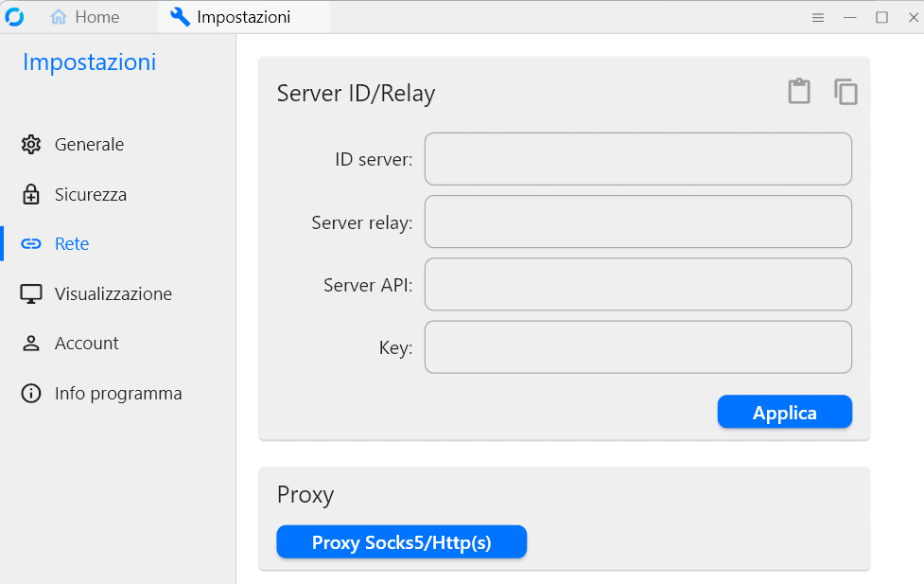Click the person icon beside Account
Image resolution: width=924 pixels, height=584 pixels.
click(x=31, y=344)
